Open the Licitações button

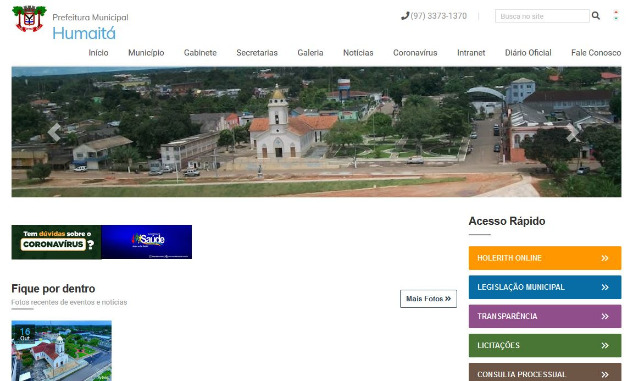point(545,345)
